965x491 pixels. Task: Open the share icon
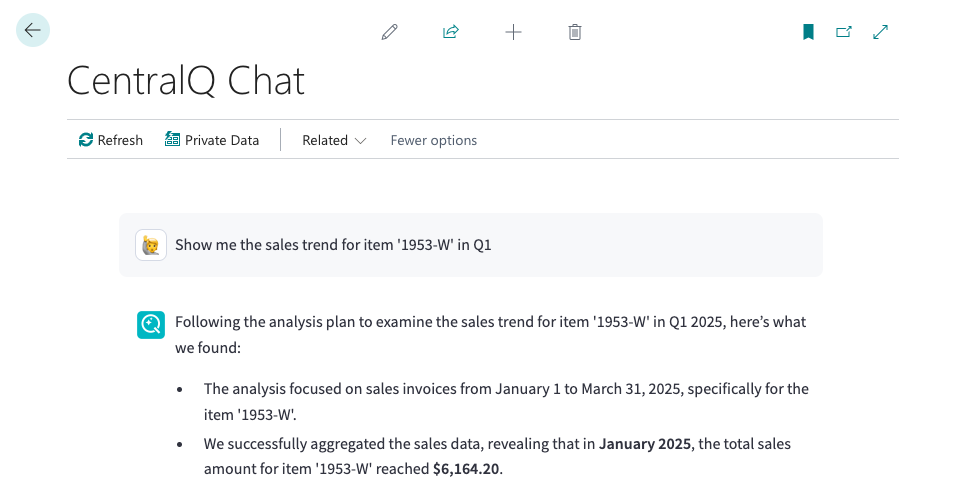click(x=451, y=32)
